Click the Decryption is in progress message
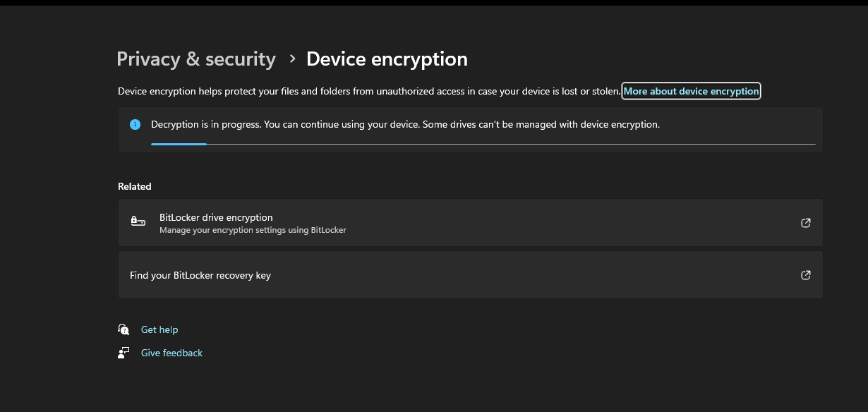Image resolution: width=868 pixels, height=412 pixels. click(405, 124)
